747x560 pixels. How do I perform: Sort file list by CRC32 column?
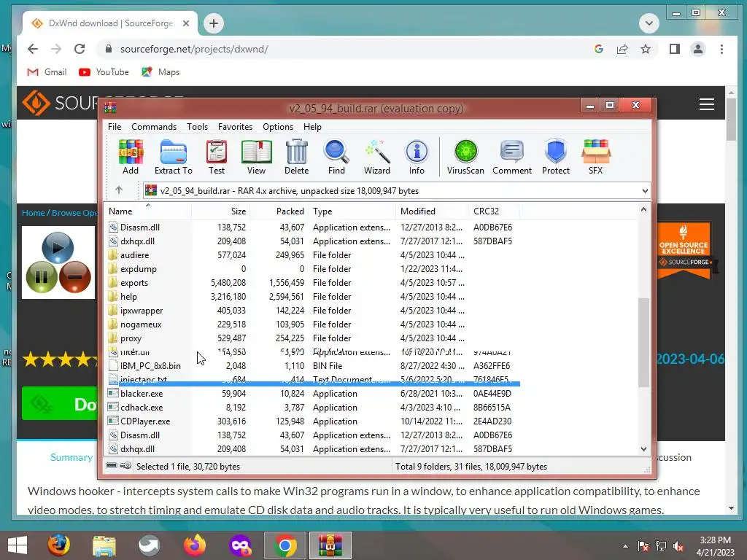point(494,211)
